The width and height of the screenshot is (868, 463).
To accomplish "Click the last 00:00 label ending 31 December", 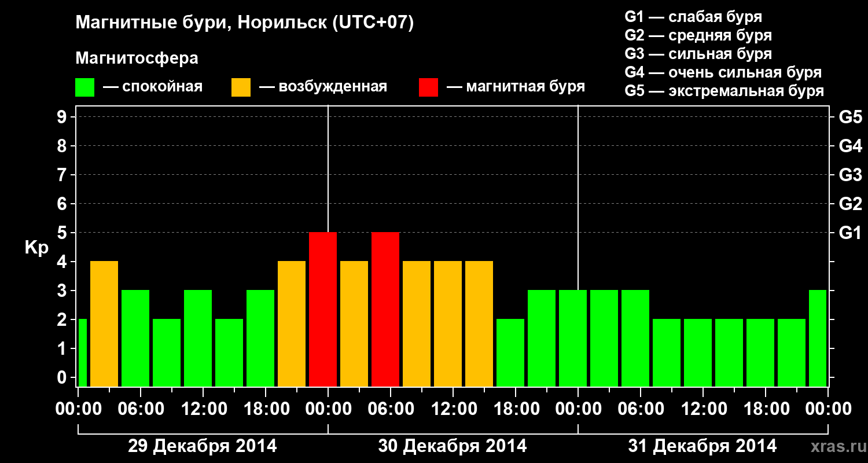I will 828,409.
